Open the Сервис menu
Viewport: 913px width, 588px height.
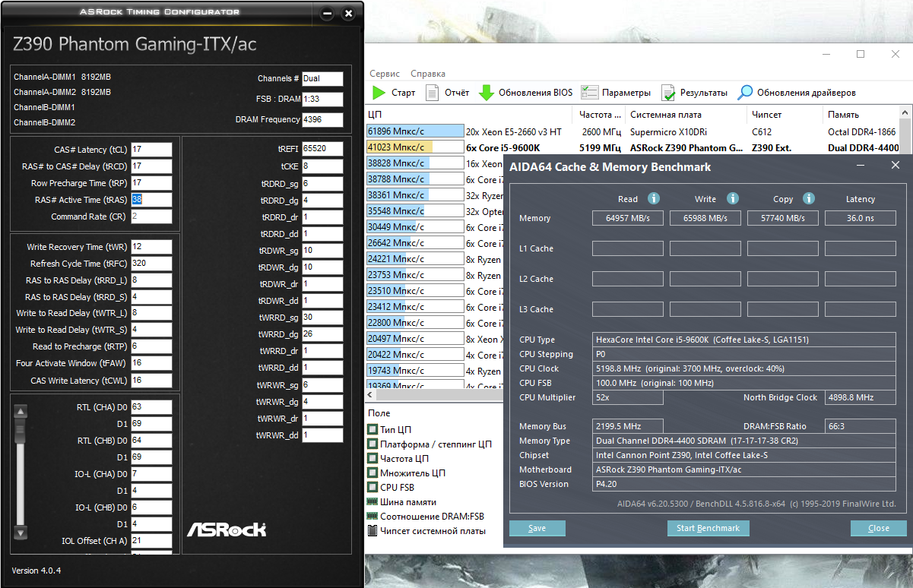coord(385,74)
